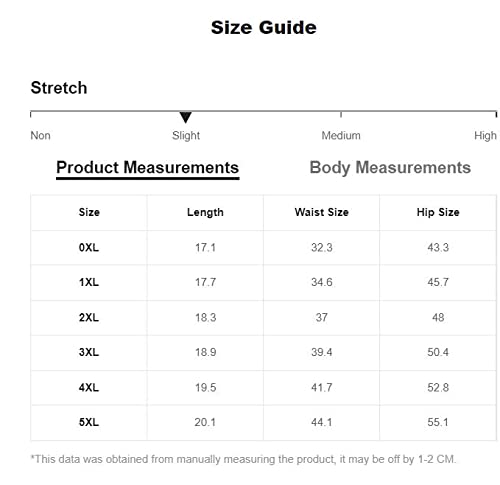Select the Product Measurements tab
This screenshot has height=485, width=500.
point(147,168)
